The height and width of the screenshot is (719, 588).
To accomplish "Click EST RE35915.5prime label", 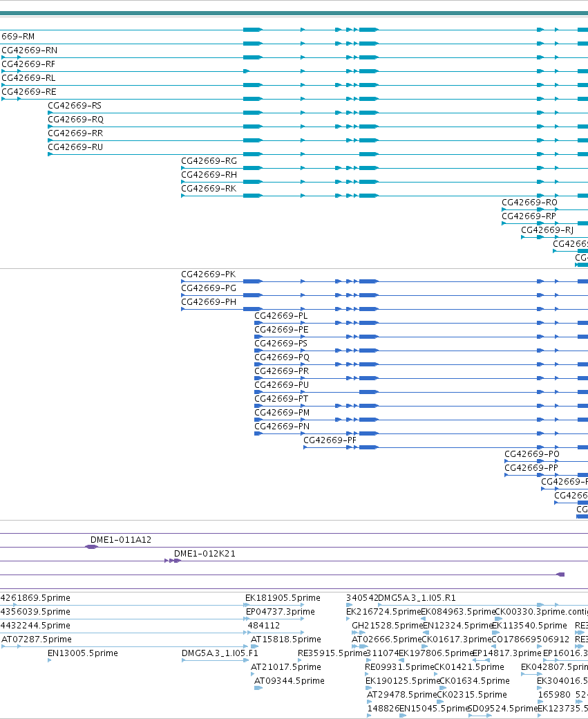I will point(333,653).
